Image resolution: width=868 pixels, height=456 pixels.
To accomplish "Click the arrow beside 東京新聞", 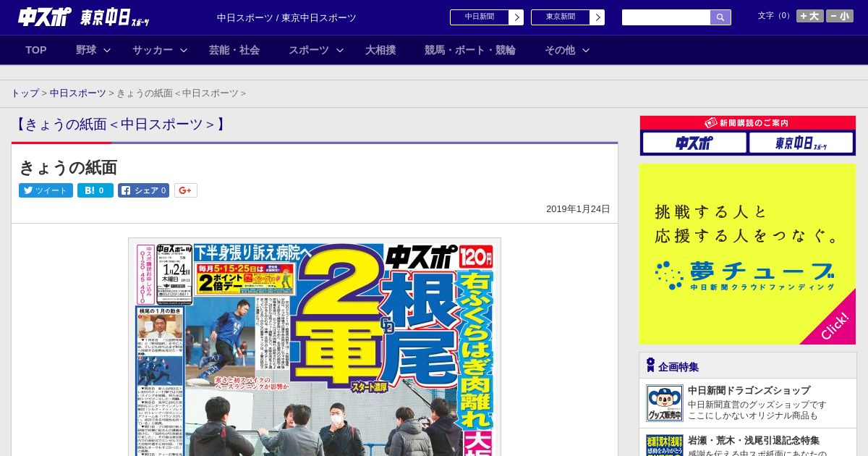I will (597, 17).
